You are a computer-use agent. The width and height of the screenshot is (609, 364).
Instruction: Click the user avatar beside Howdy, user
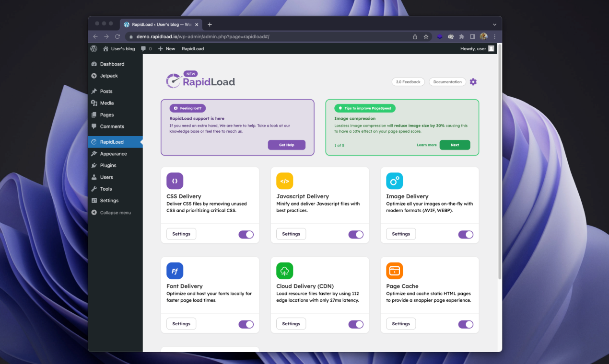tap(491, 49)
